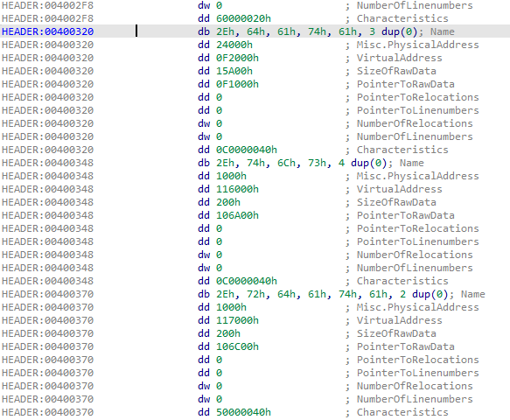Select PointerToRawData value 106C00h
The image size is (510, 420).
click(x=237, y=346)
